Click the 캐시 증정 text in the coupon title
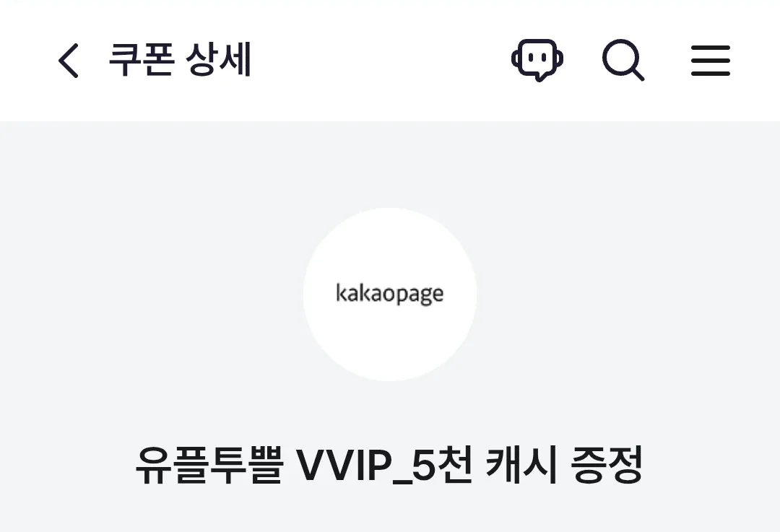The image size is (780, 532). 564,466
